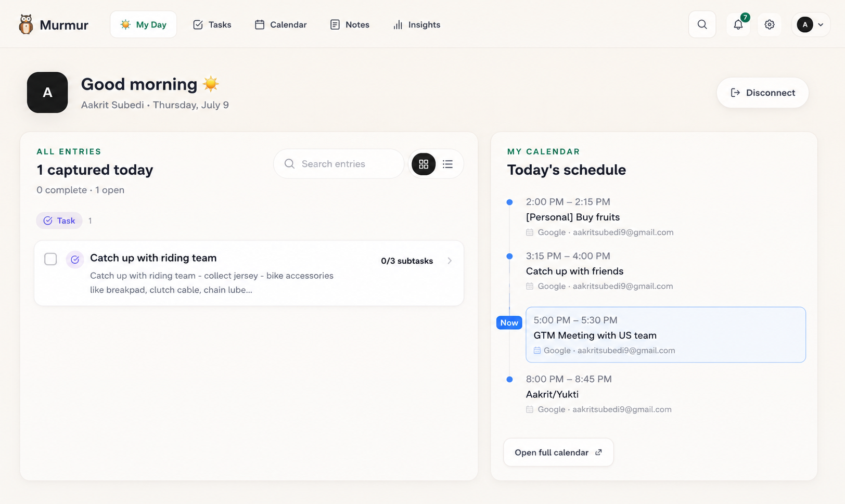Open the Catch up with friends event
This screenshot has height=504, width=845.
click(x=574, y=271)
